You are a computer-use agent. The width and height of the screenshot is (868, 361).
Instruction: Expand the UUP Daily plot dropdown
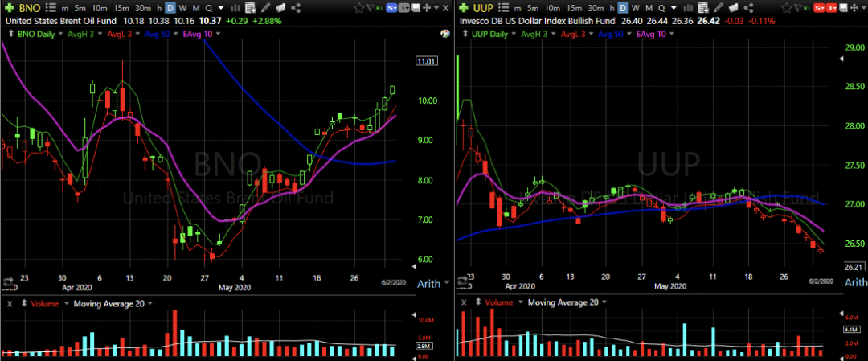point(513,34)
